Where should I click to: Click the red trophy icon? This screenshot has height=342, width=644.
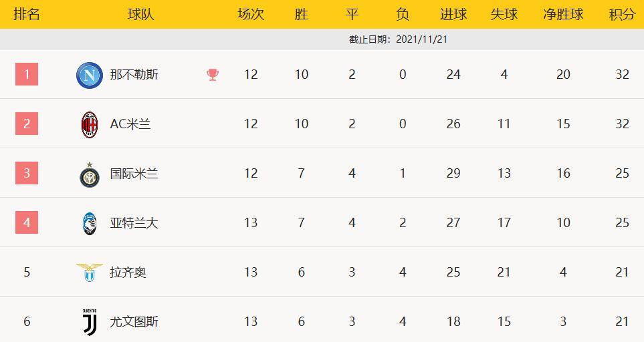tap(213, 74)
